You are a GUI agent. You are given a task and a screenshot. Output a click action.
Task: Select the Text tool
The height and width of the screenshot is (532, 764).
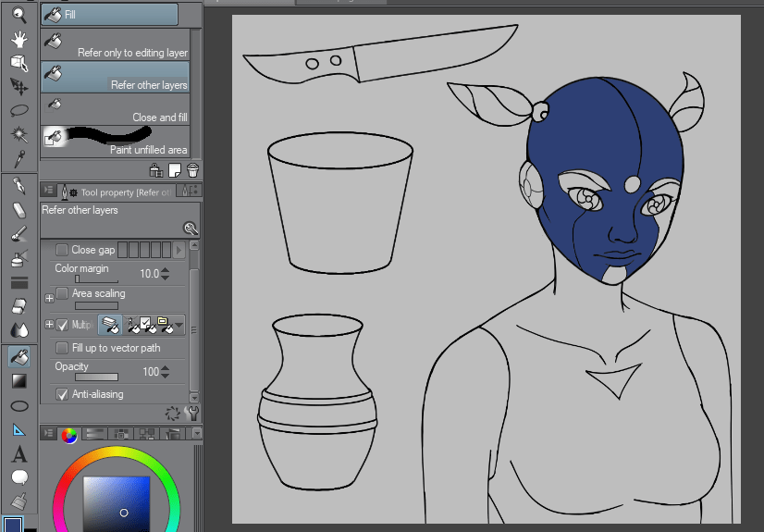[x=19, y=454]
